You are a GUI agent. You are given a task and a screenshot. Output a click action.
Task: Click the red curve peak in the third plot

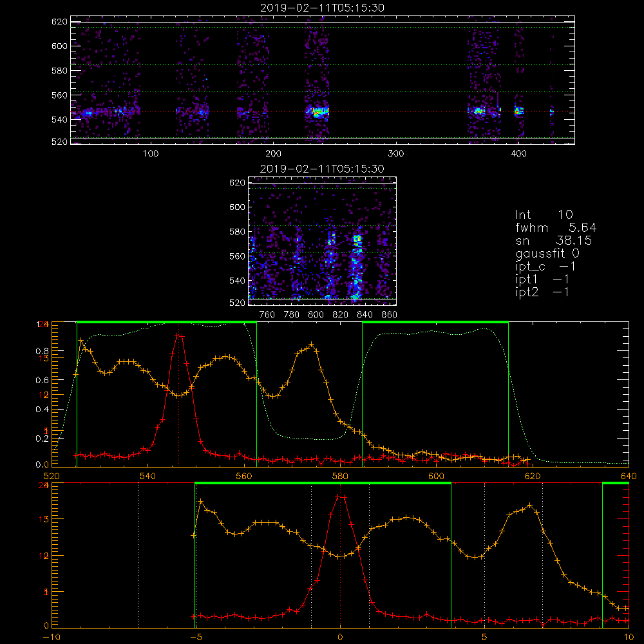pos(178,336)
